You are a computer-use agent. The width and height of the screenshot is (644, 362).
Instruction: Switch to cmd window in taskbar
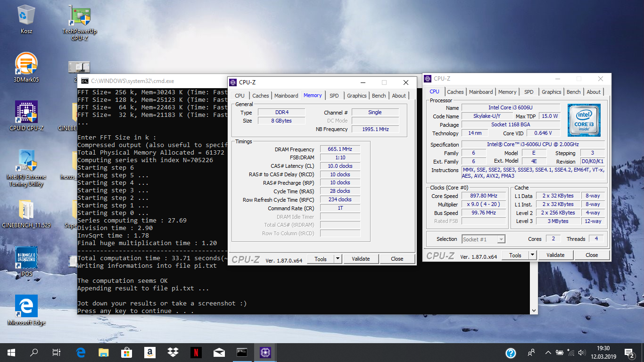tap(242, 353)
